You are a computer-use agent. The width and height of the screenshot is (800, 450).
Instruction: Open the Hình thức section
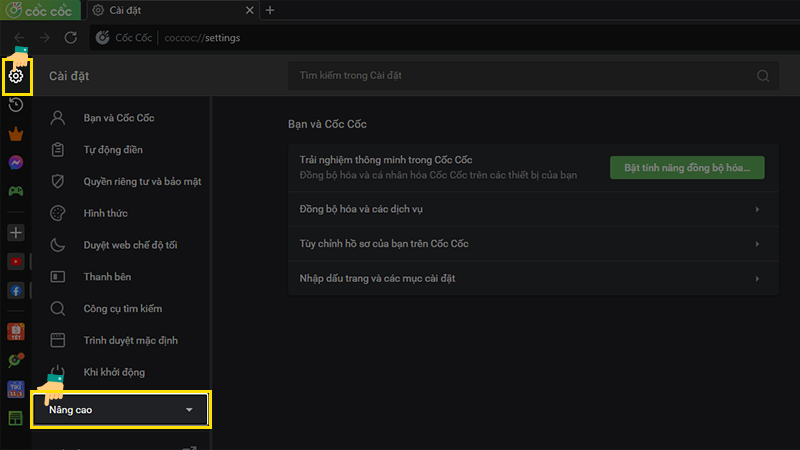[x=121, y=213]
